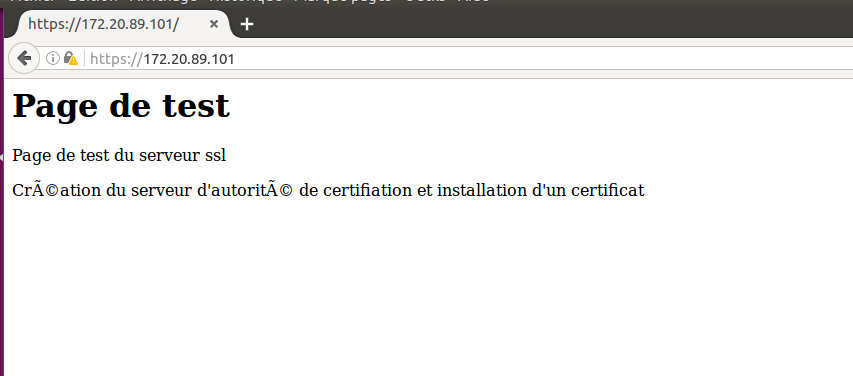Screen dimensions: 853x376
Task: Click empty tab strip beside plus button
Action: [544, 24]
